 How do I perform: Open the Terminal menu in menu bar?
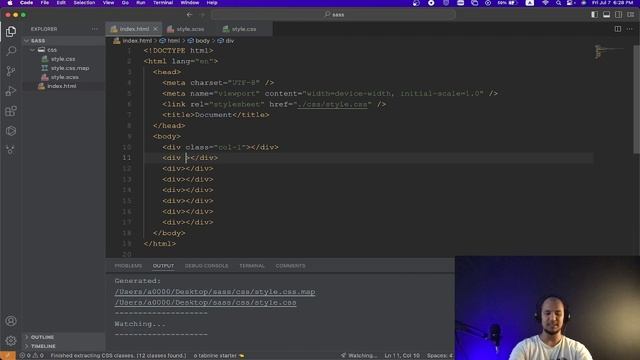click(163, 3)
